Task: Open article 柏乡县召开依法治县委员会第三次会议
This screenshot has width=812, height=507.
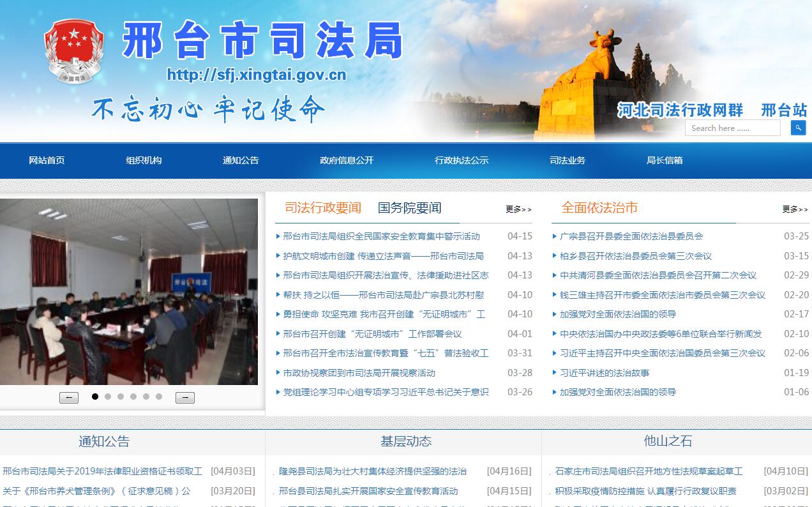Action: tap(636, 256)
